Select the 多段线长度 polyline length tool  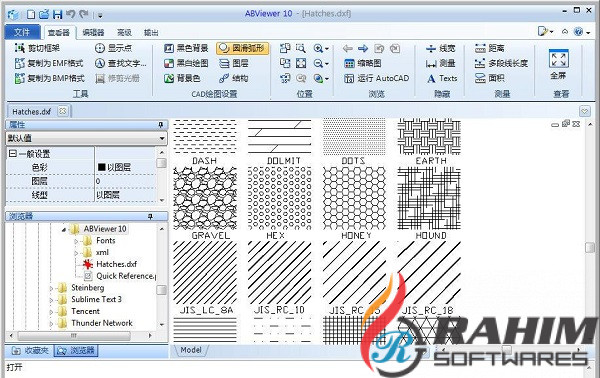coord(501,63)
